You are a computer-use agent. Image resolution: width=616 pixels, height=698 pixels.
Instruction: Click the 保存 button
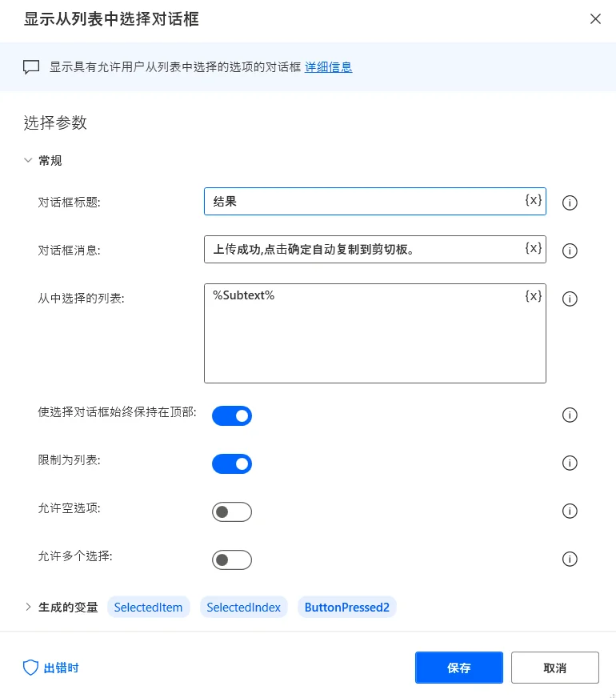[x=459, y=668]
